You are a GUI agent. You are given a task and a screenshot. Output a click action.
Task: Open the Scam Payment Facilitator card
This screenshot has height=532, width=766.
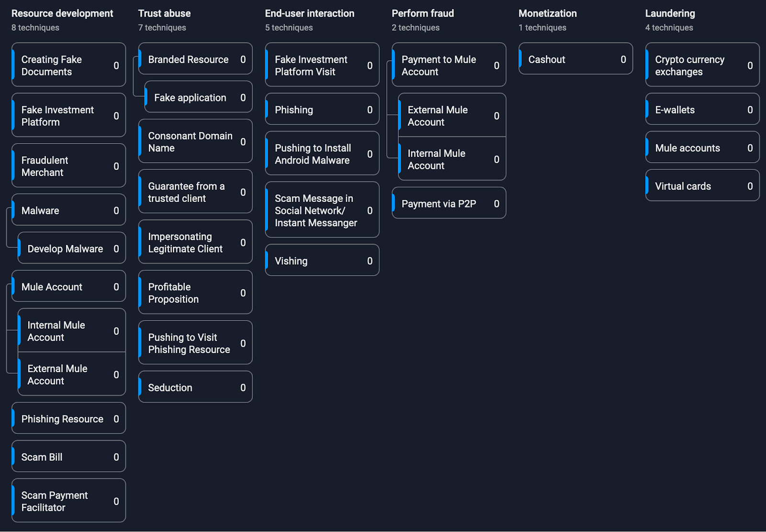68,500
